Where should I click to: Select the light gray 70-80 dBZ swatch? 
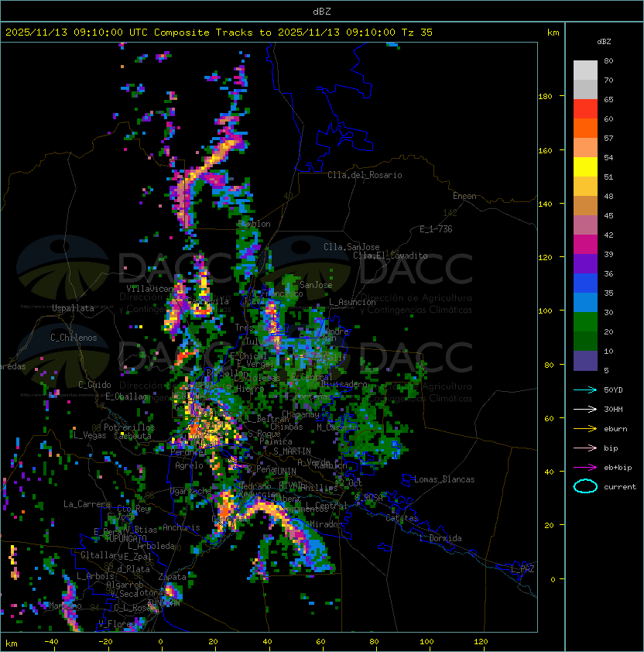[x=585, y=70]
